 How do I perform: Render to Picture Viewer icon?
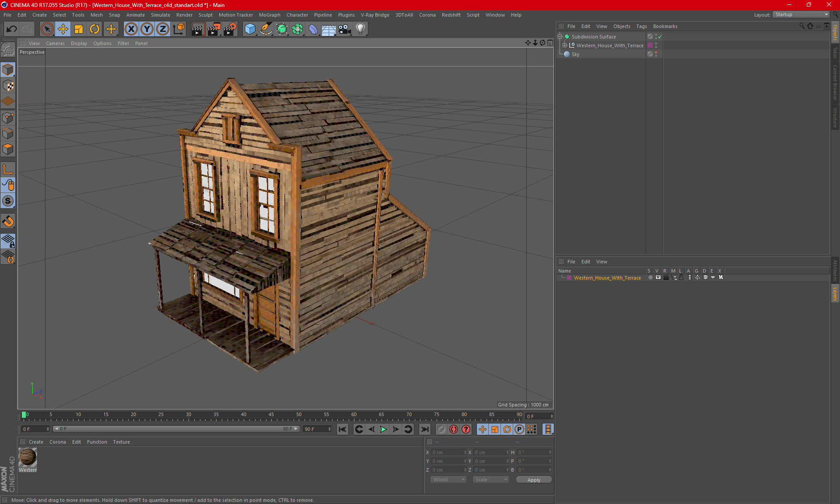(x=213, y=29)
